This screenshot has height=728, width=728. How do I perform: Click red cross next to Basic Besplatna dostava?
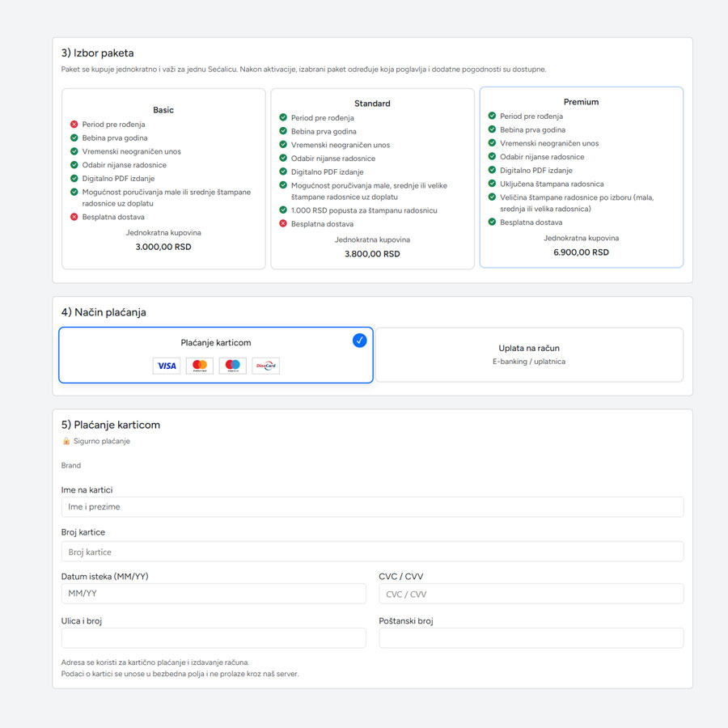pos(74,217)
